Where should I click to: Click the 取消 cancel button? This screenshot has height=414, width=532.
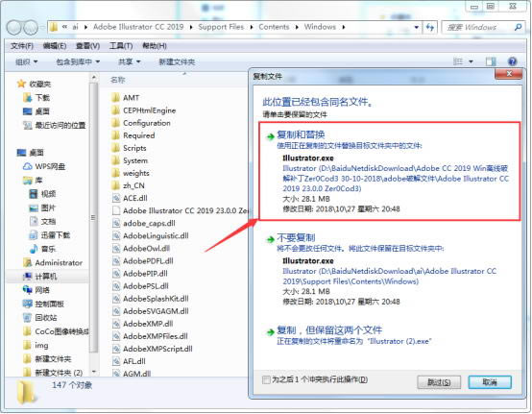point(490,382)
